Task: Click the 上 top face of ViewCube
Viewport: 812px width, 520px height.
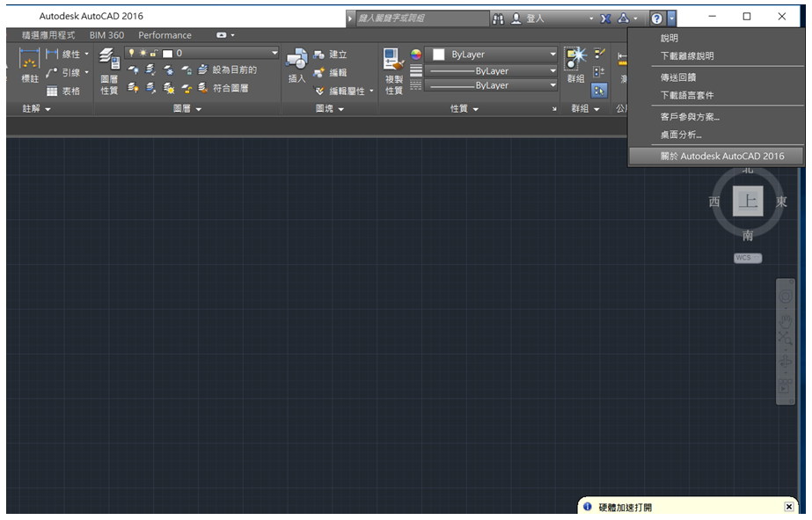Action: (x=748, y=201)
